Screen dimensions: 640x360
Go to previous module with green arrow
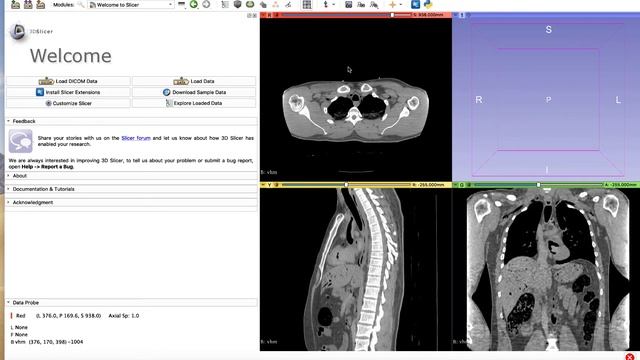[x=194, y=4]
